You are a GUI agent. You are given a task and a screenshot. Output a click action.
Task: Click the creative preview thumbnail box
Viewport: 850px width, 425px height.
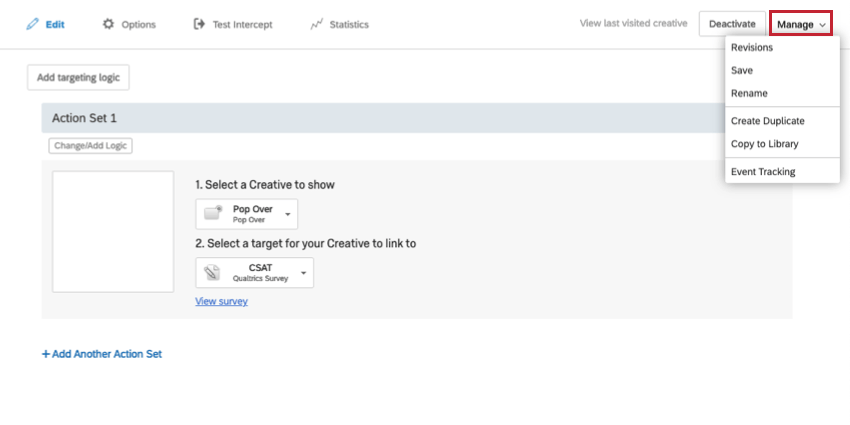click(113, 232)
